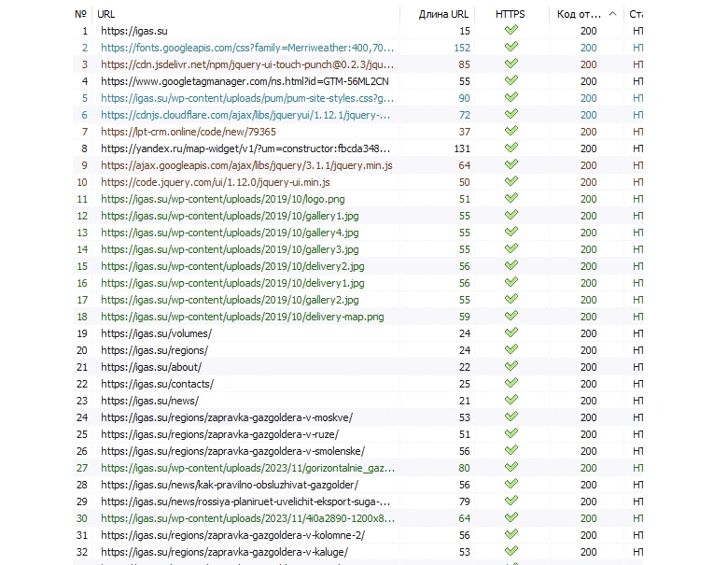Select the HTTPS checkmark for the googletagmanager row

[x=511, y=80]
